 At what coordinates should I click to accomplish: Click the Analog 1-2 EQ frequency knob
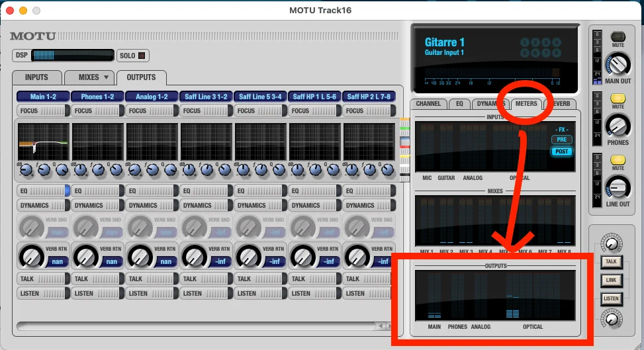(152, 169)
